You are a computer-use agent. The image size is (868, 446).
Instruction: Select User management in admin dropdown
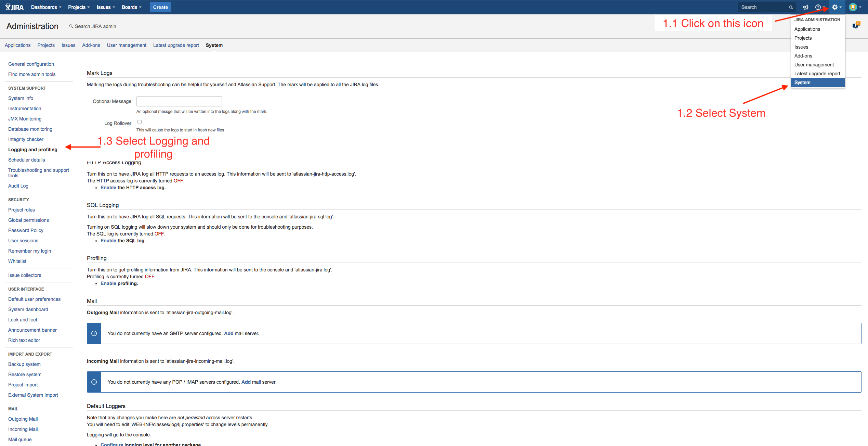click(814, 65)
